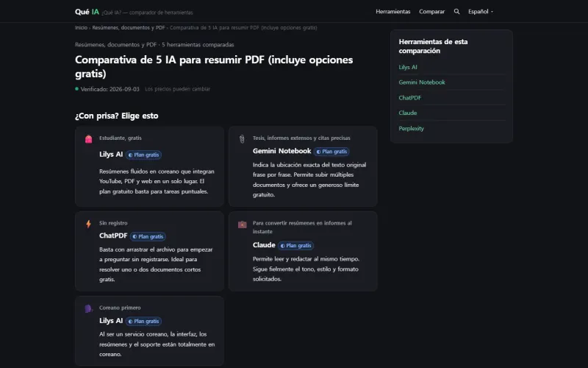This screenshot has height=368, width=588.
Task: Click the Verificado: 2026-09-03 text
Action: (x=110, y=89)
